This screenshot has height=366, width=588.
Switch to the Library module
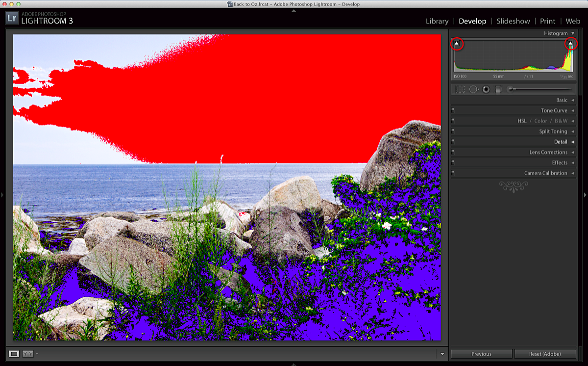click(x=437, y=21)
